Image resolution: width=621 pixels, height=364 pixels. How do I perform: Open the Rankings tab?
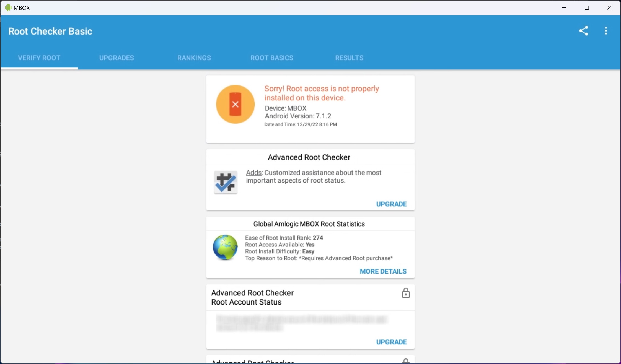(194, 58)
